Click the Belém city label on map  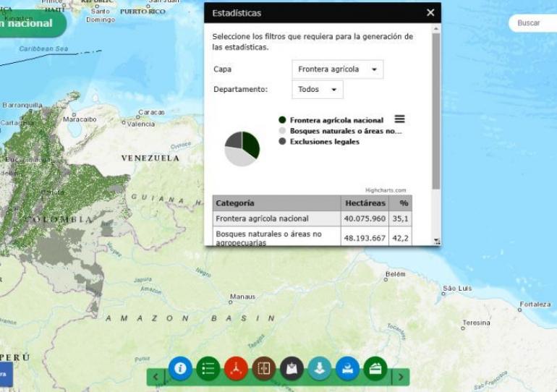click(396, 274)
